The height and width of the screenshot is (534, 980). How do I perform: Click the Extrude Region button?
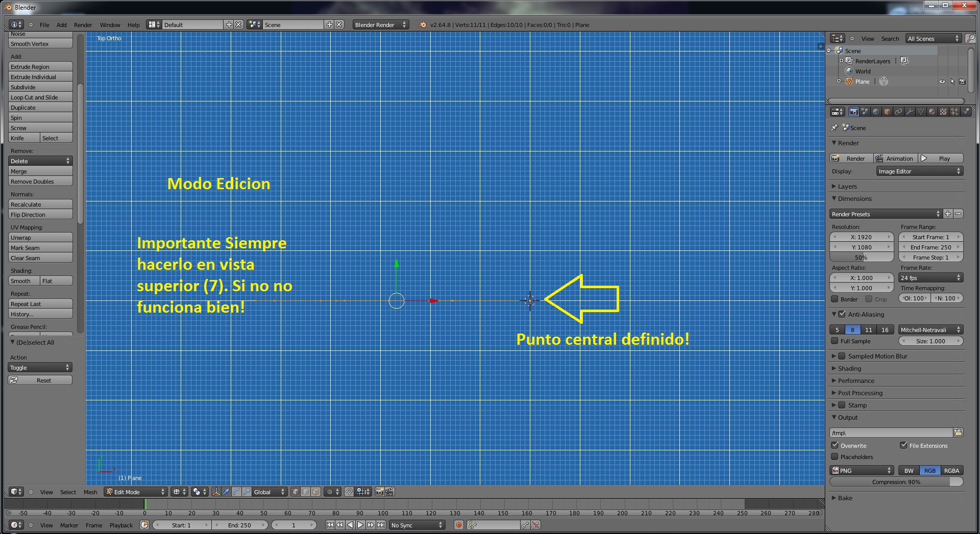(40, 67)
